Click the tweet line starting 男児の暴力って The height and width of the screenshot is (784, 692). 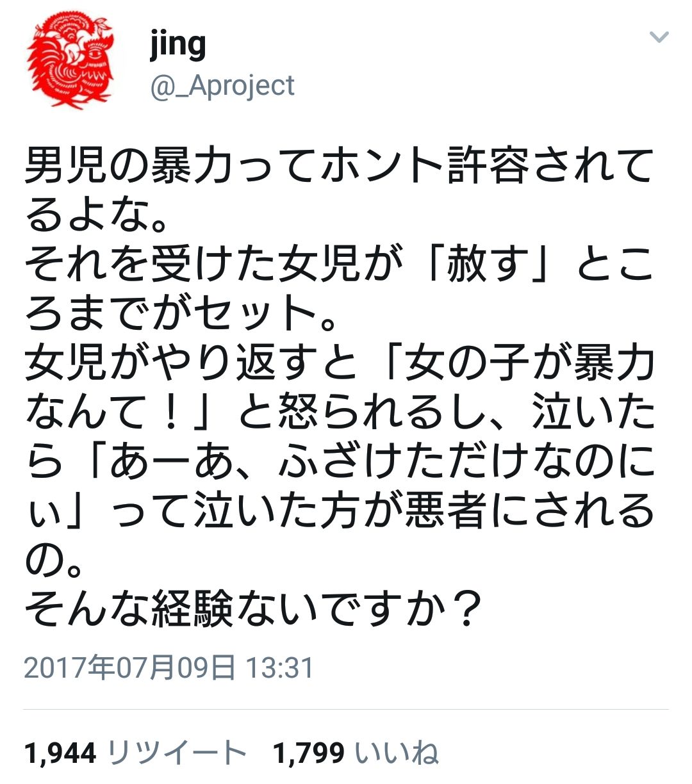pyautogui.click(x=339, y=167)
